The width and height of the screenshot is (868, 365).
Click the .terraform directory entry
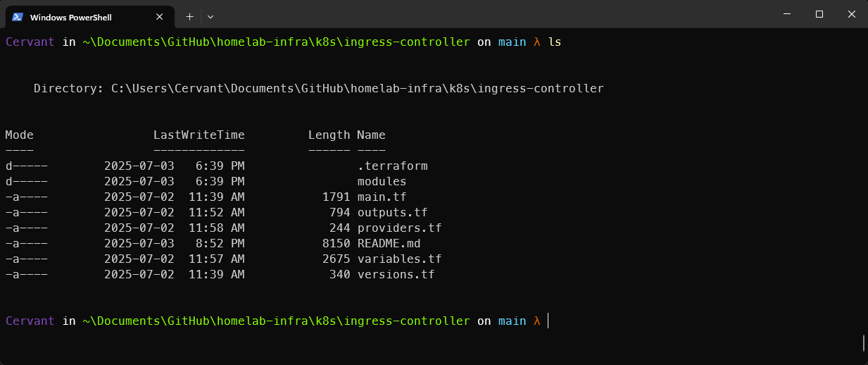[x=392, y=166]
